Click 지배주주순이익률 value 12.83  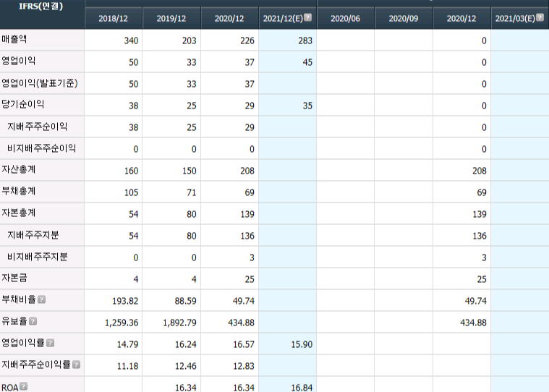coord(244,366)
